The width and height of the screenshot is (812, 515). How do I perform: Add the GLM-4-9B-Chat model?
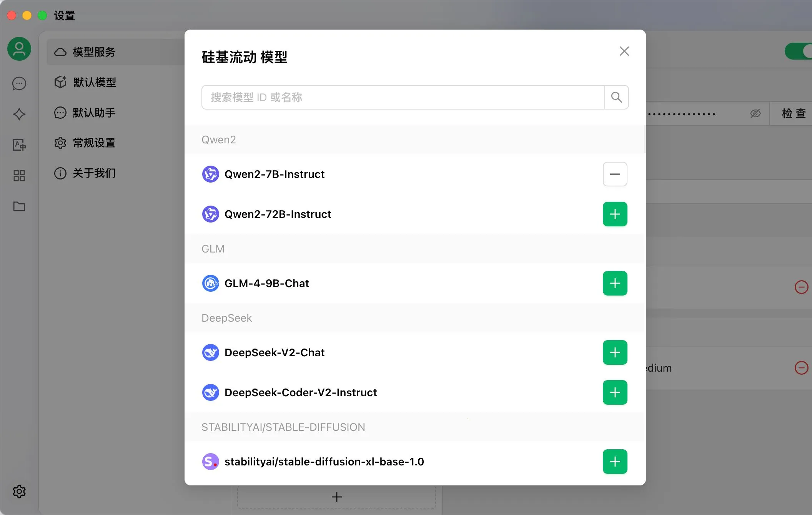(x=614, y=283)
